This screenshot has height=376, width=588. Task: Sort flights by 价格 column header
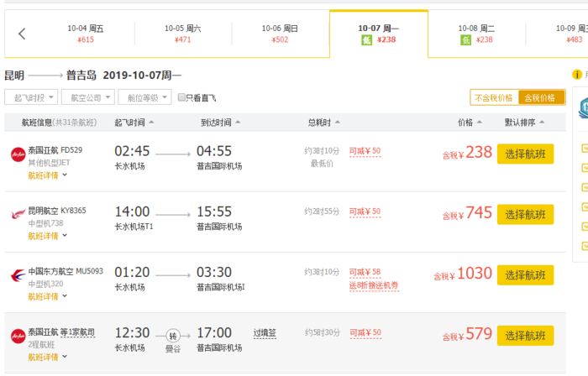pos(470,123)
